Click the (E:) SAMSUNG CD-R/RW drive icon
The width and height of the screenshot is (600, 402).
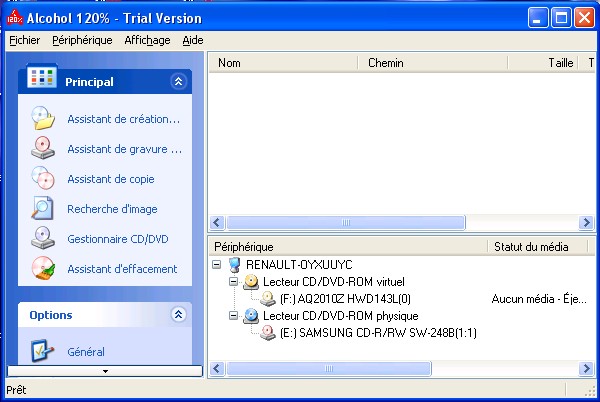(x=268, y=333)
